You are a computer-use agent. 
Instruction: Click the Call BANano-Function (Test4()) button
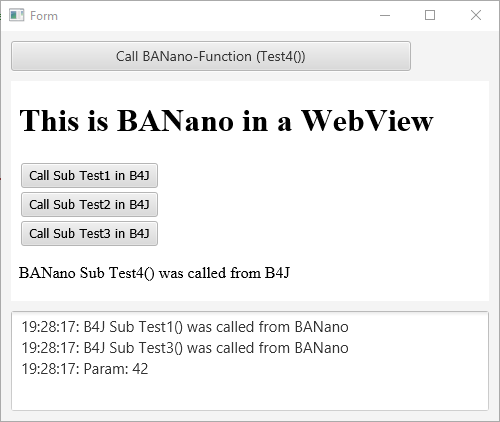[211, 56]
